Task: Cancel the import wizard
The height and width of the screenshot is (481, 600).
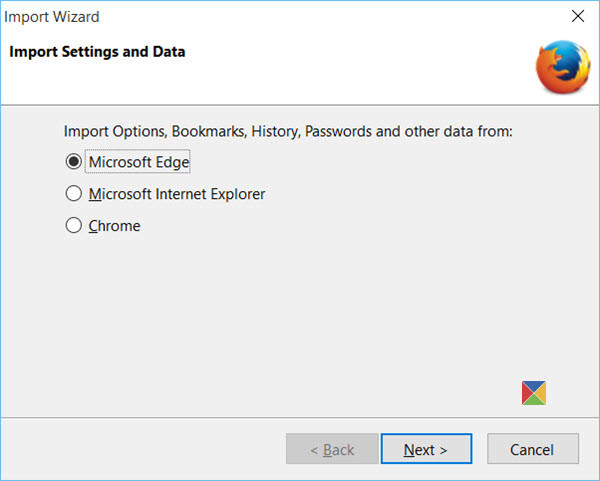Action: pyautogui.click(x=533, y=449)
